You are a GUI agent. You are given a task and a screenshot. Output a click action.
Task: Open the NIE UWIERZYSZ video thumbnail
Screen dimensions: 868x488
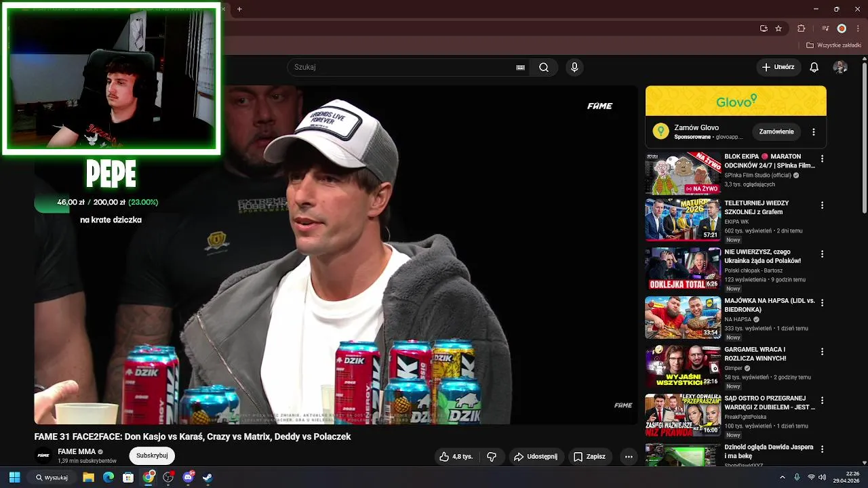point(683,268)
